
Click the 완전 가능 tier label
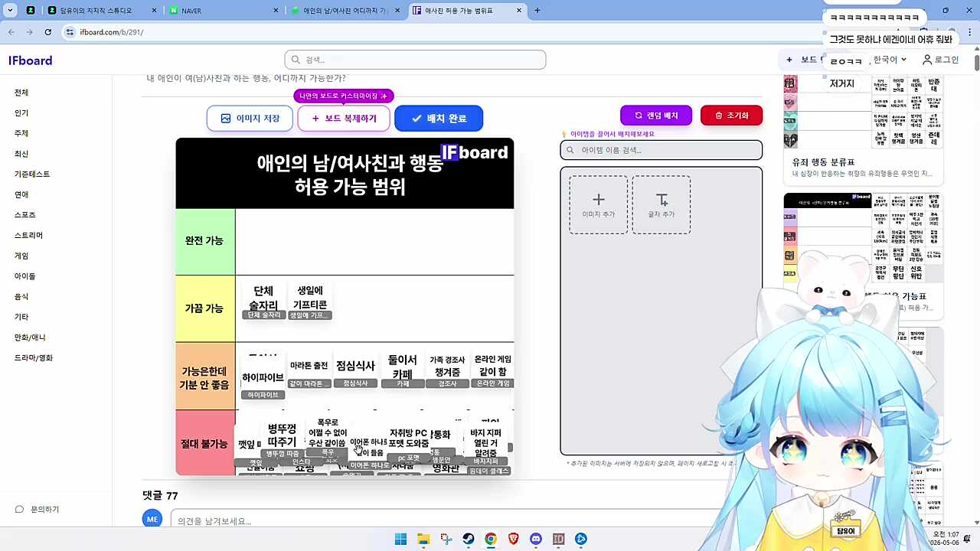[x=204, y=241]
